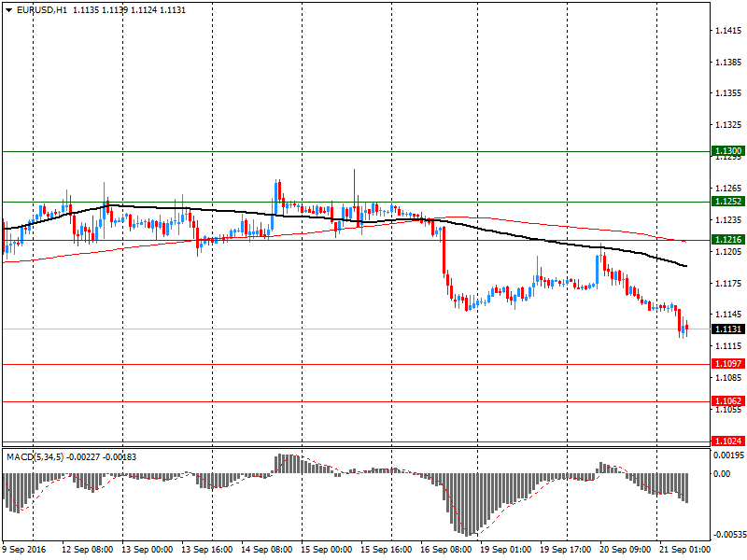This screenshot has height=560, width=747.
Task: Click the 1.1300 green level price label
Action: (727, 151)
